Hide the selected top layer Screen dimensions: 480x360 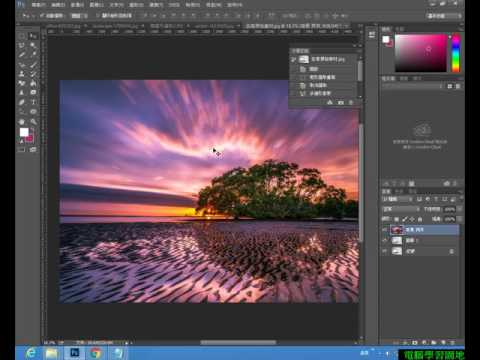[x=385, y=230]
